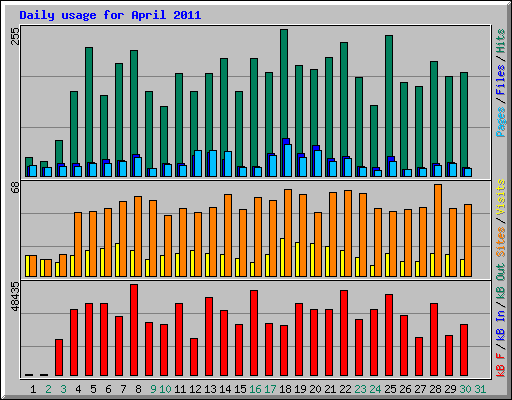Screen dimensions: 512x400
Task: Select day label 19 on the x-axis
Action: click(x=300, y=389)
